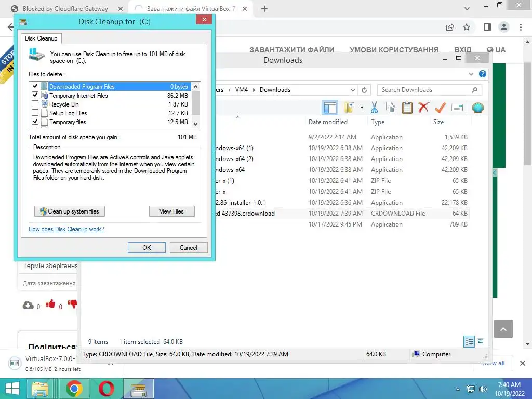Click Clean up system files button
Image resolution: width=532 pixels, height=399 pixels.
tap(70, 211)
